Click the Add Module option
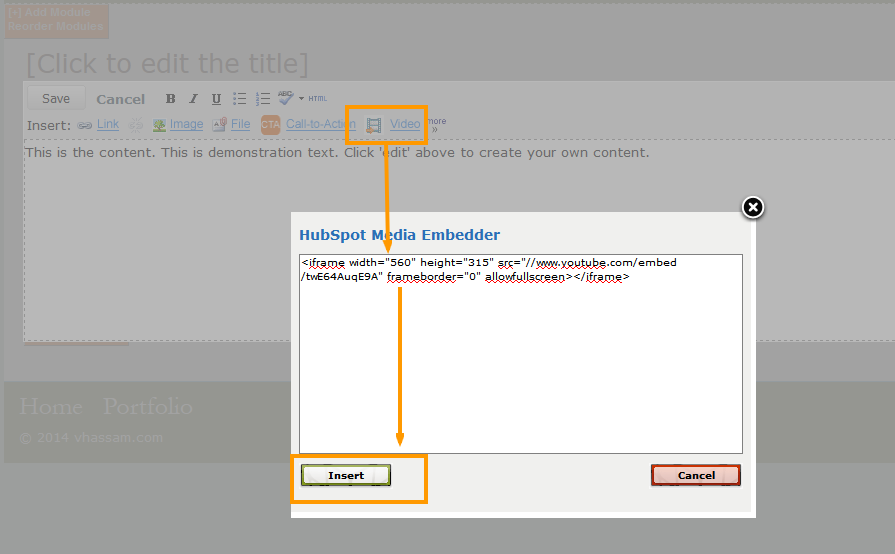 coord(49,12)
